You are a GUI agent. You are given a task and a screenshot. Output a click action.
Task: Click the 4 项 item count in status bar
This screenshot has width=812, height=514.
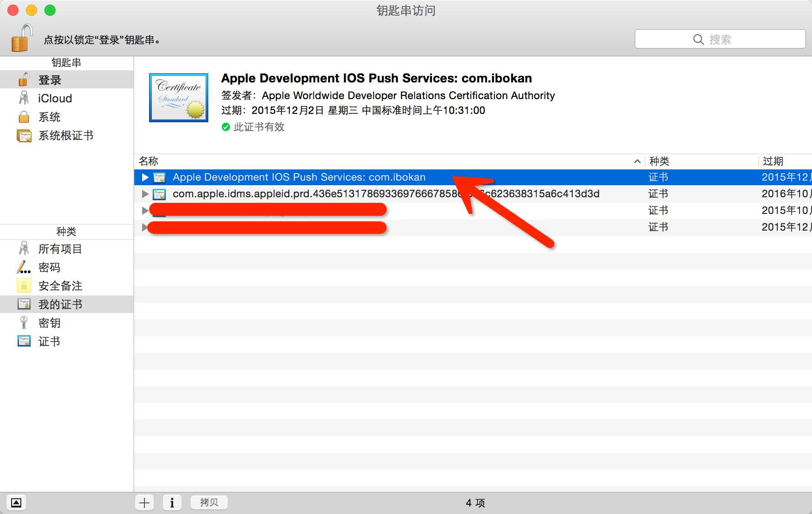tap(475, 503)
